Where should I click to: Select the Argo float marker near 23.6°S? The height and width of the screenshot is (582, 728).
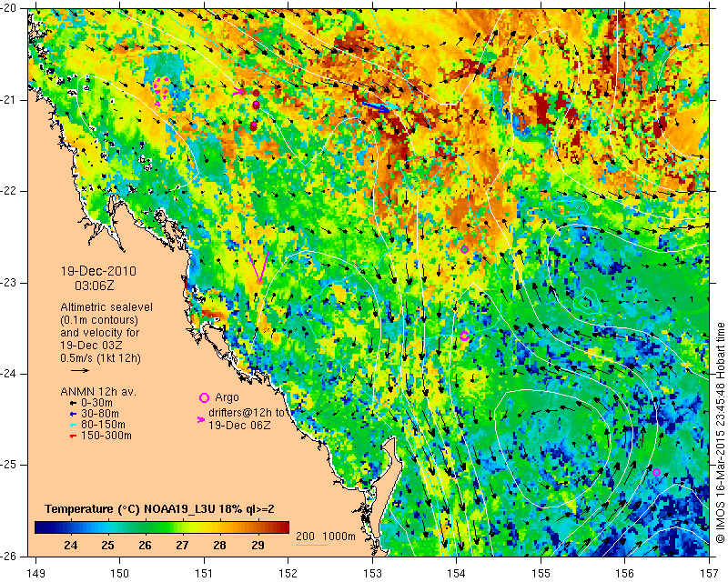pos(464,336)
